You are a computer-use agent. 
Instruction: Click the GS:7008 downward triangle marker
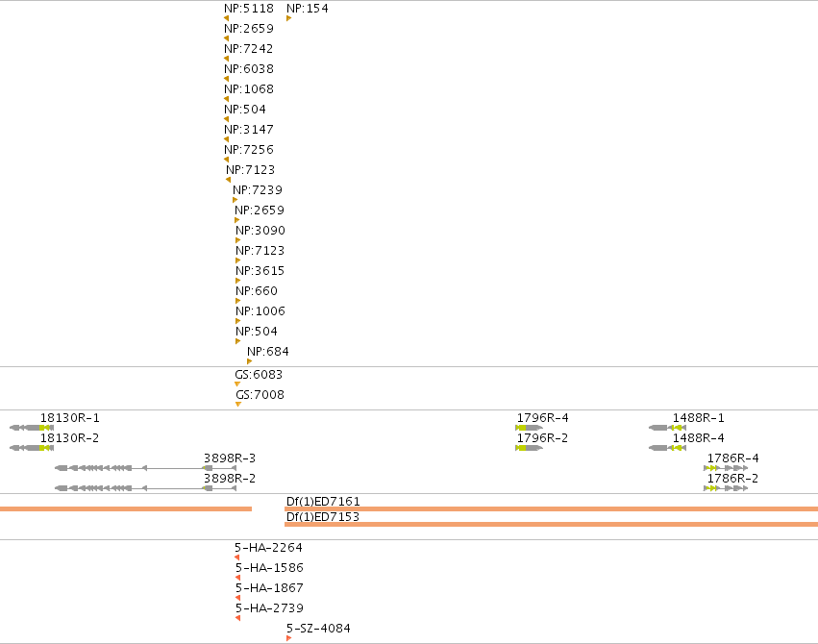tap(238, 405)
